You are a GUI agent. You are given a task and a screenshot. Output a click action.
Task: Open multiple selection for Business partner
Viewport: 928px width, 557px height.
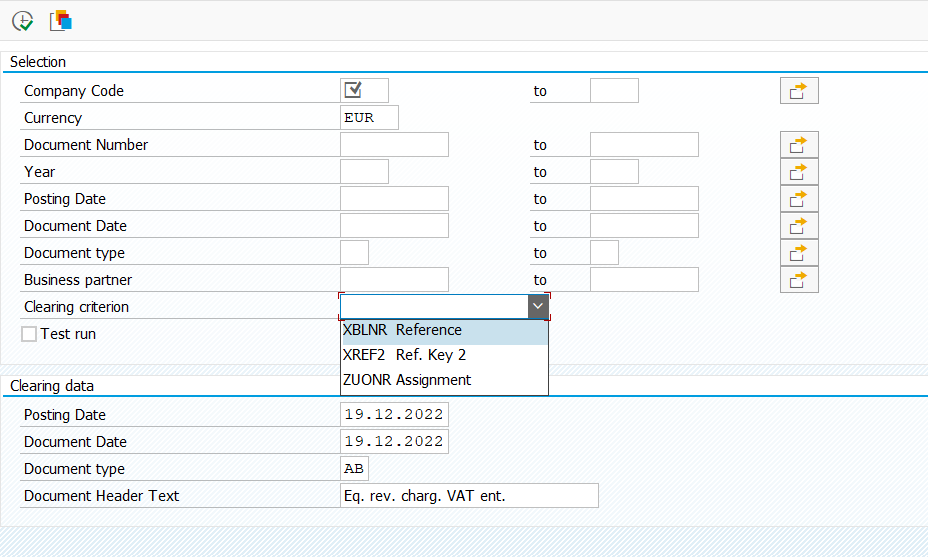pyautogui.click(x=799, y=279)
